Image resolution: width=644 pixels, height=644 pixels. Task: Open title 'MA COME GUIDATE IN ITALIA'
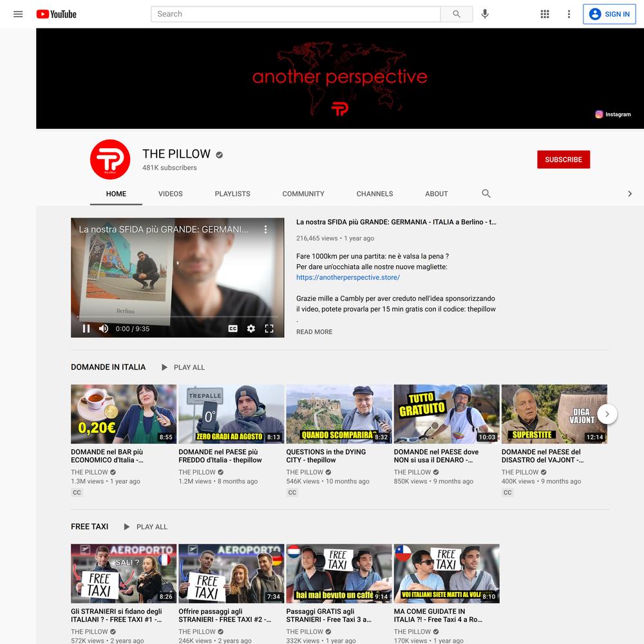coord(438,615)
